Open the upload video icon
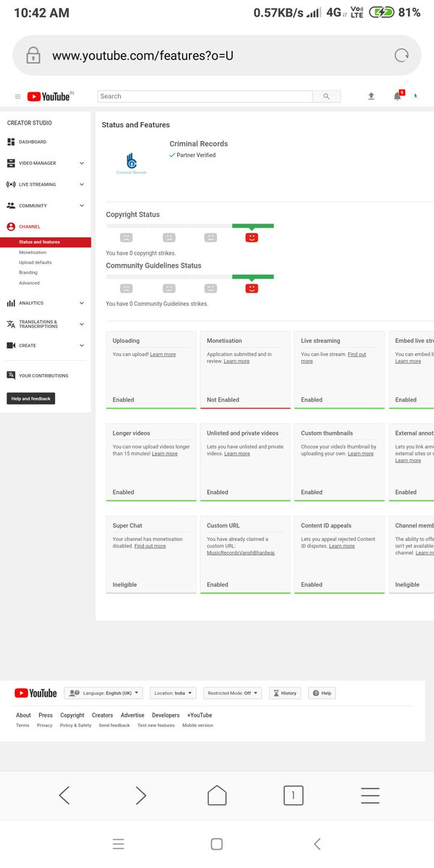 click(371, 96)
